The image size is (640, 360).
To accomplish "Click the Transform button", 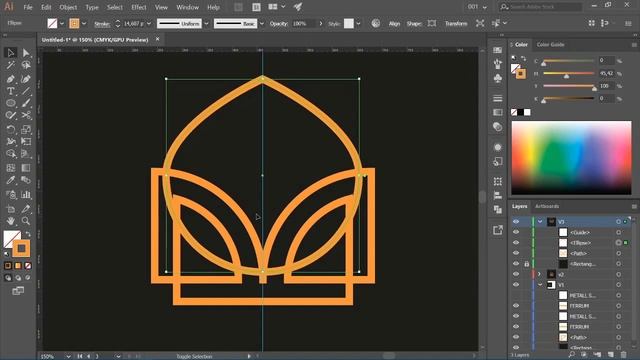I will pos(456,24).
